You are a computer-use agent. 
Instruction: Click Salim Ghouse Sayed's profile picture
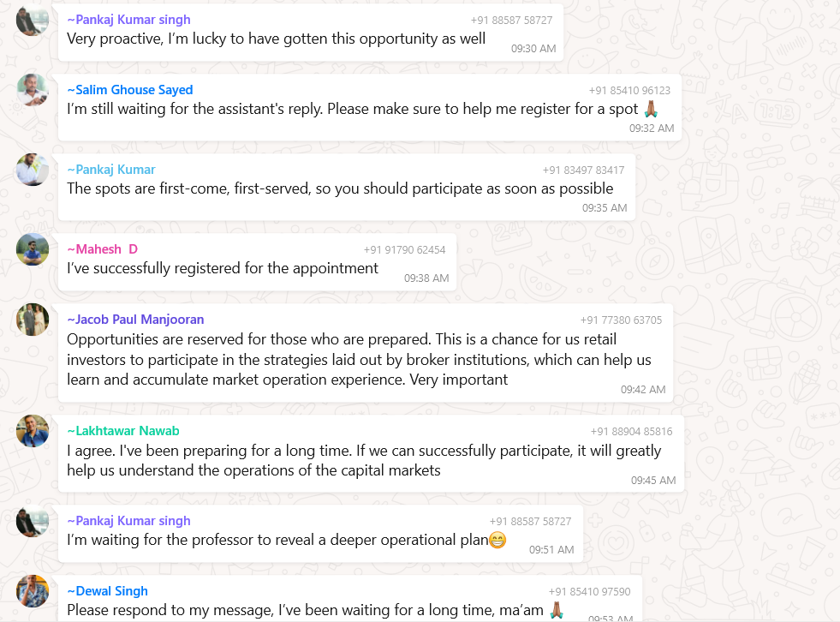[33, 89]
